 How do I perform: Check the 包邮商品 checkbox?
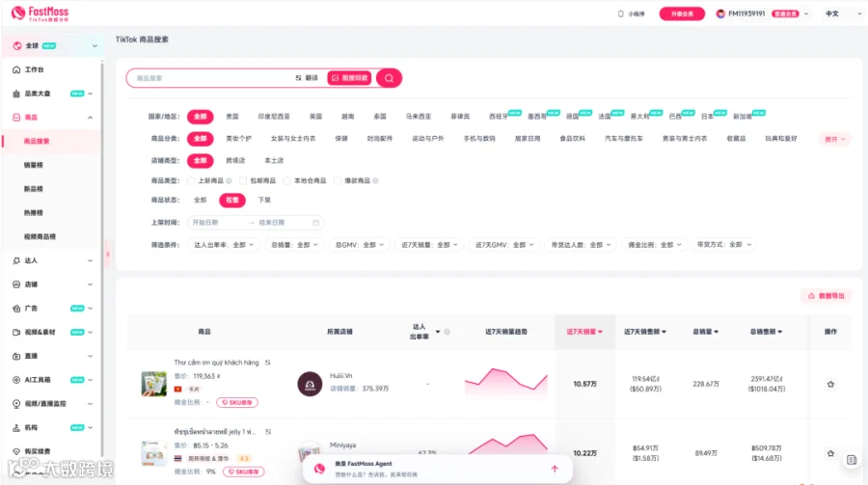point(243,180)
